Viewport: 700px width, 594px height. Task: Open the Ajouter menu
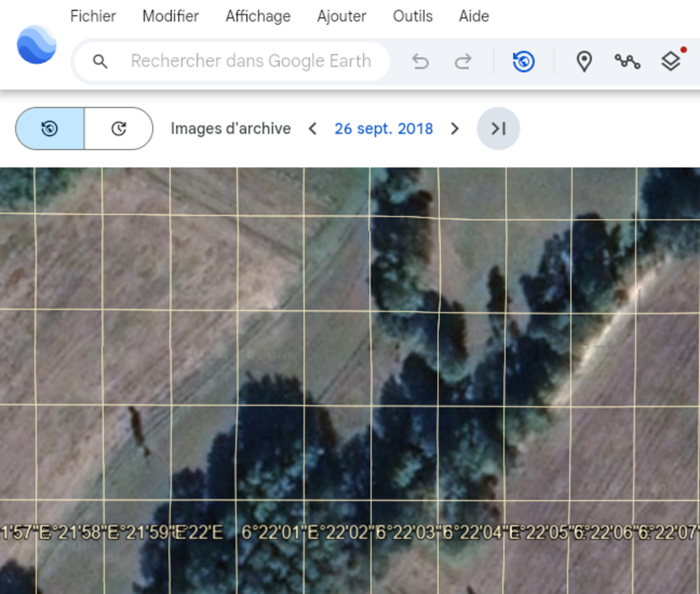341,16
